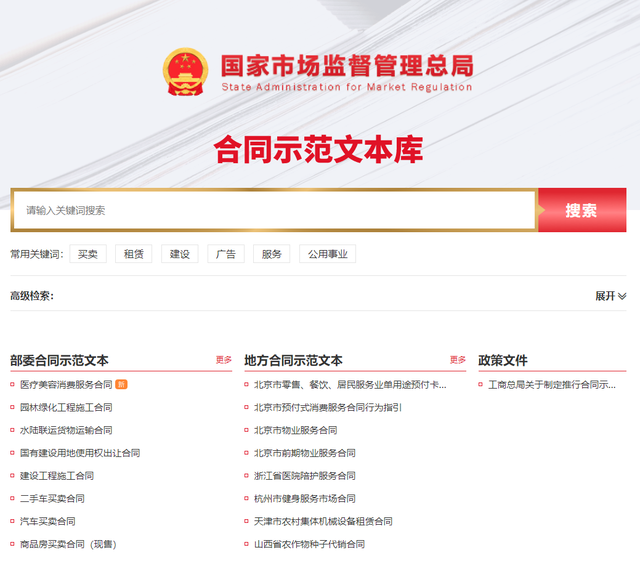The image size is (640, 566).
Task: Select the 租赁 keyword tag
Action: (133, 254)
